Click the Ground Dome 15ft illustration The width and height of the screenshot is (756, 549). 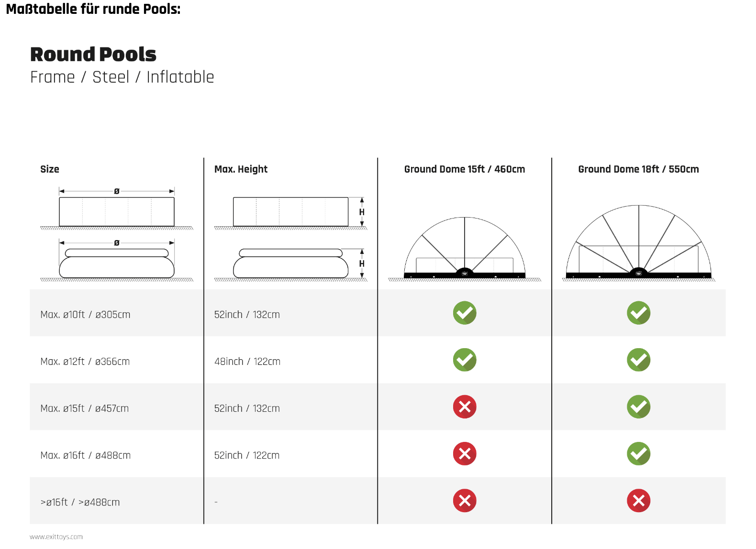465,249
